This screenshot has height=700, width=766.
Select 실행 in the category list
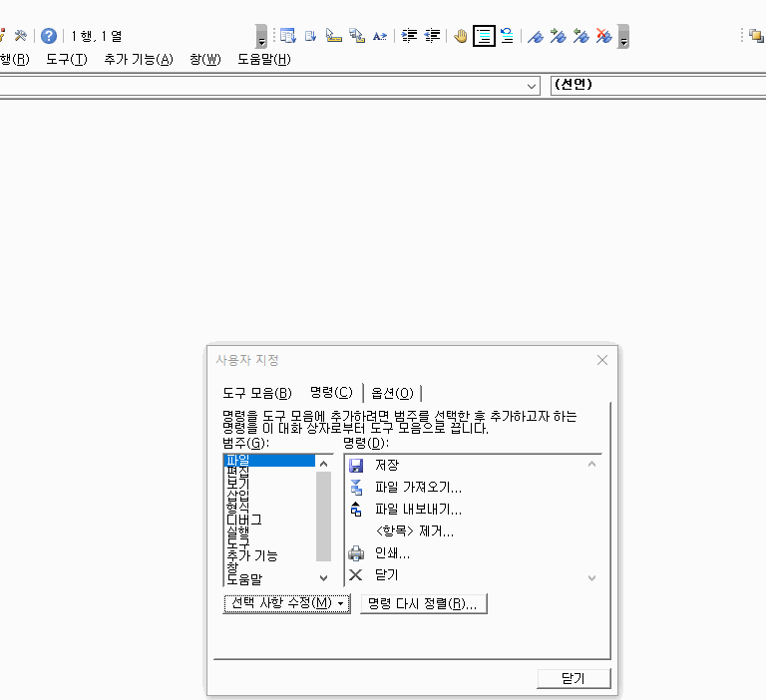pyautogui.click(x=269, y=531)
